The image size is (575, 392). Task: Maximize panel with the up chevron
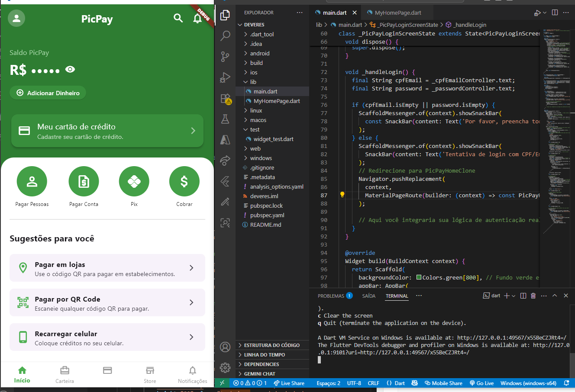pyautogui.click(x=555, y=296)
